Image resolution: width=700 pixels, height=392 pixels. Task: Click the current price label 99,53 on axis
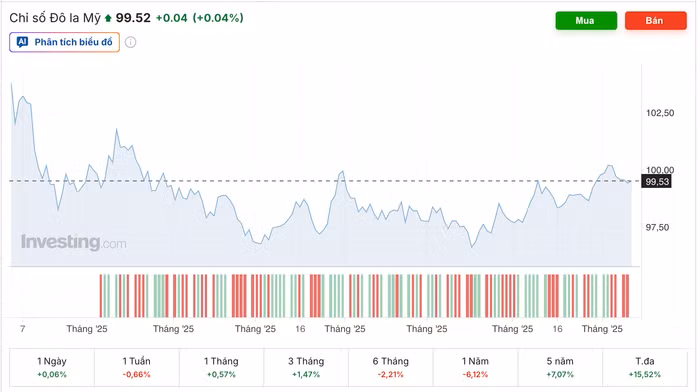point(656,181)
